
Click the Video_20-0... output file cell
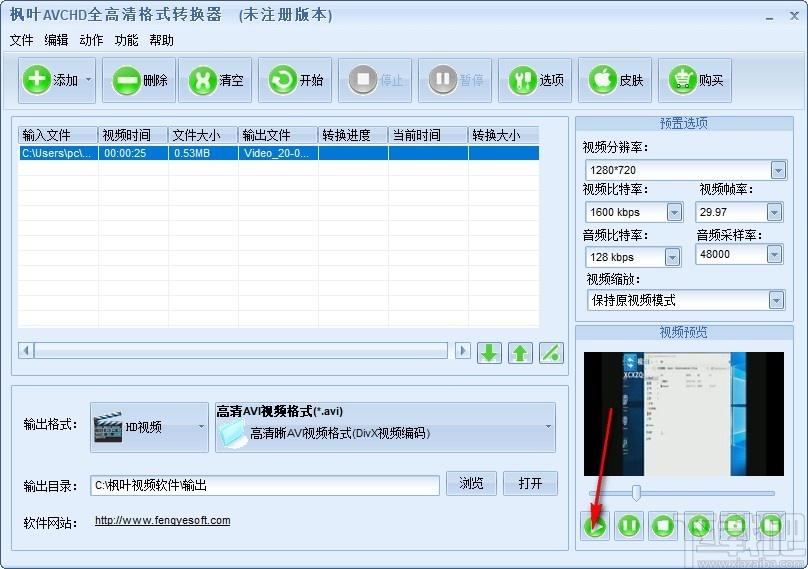pos(278,153)
